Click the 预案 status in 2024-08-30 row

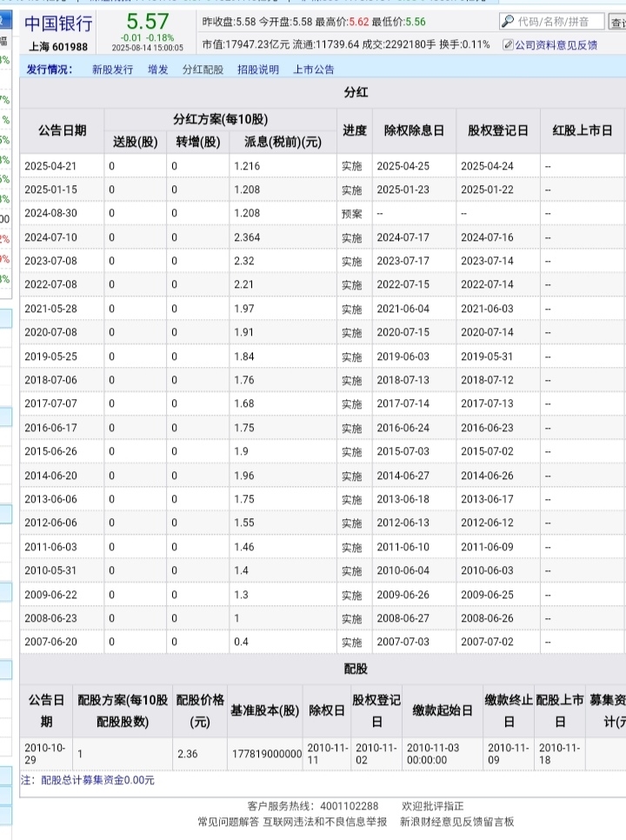[352, 214]
